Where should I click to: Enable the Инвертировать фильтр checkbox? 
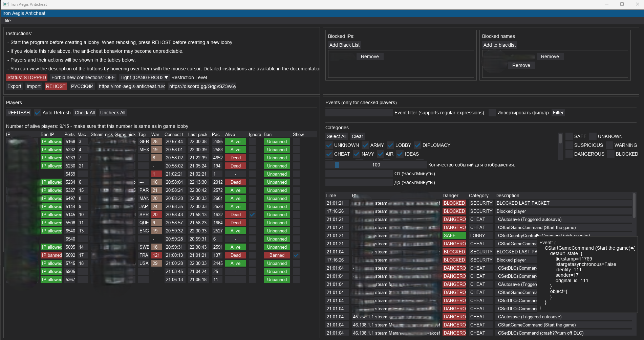coord(492,113)
